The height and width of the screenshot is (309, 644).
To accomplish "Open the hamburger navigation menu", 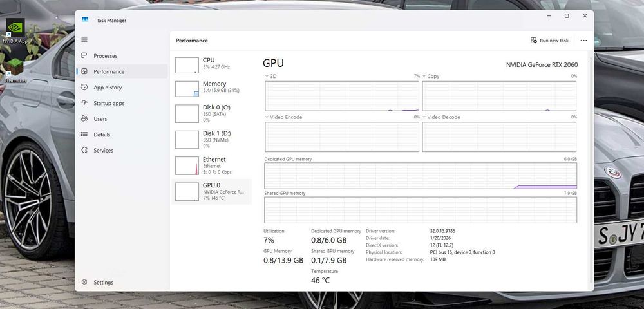I will 84,40.
